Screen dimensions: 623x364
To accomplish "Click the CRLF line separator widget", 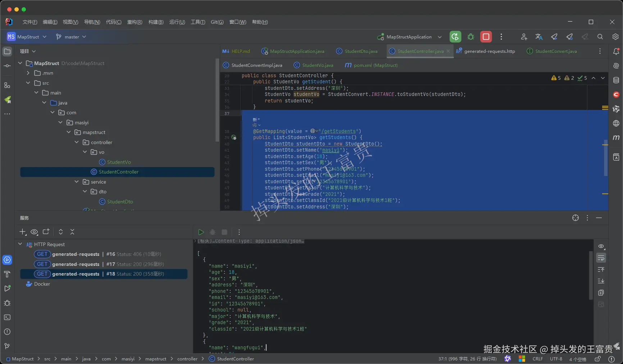I will click(538, 359).
